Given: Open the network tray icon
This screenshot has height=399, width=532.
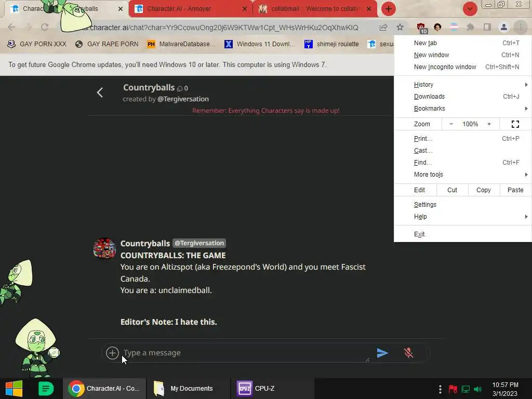Looking at the screenshot, I should pos(465,389).
